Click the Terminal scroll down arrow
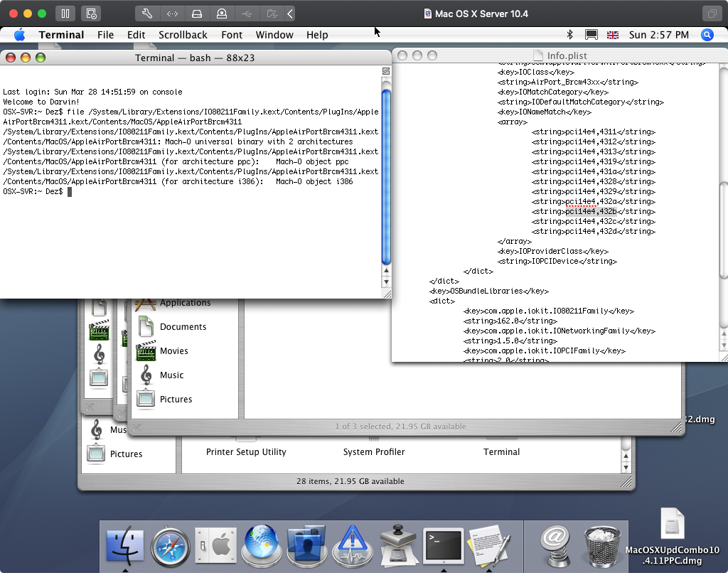This screenshot has height=573, width=728. point(386,282)
